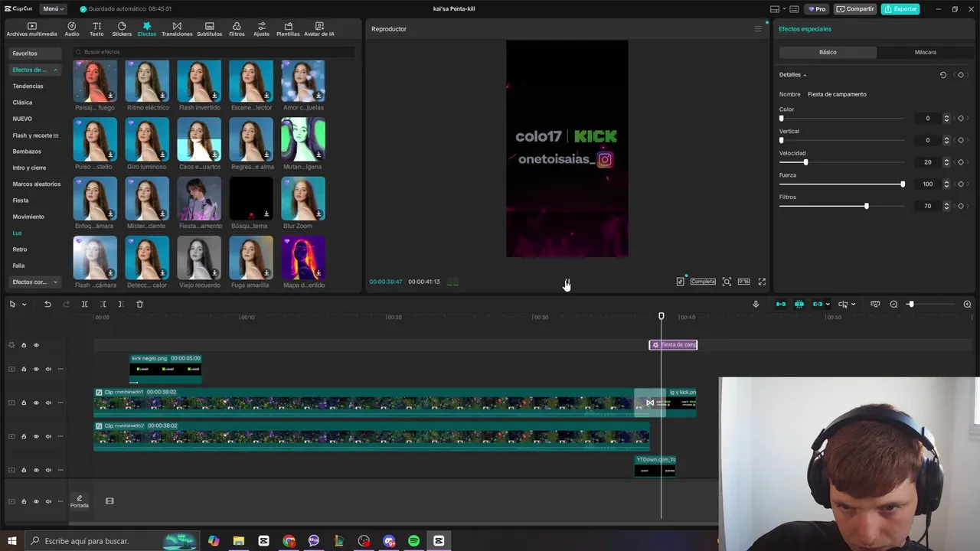Click the microphone record voiceover icon
The image size is (980, 551).
coord(756,304)
